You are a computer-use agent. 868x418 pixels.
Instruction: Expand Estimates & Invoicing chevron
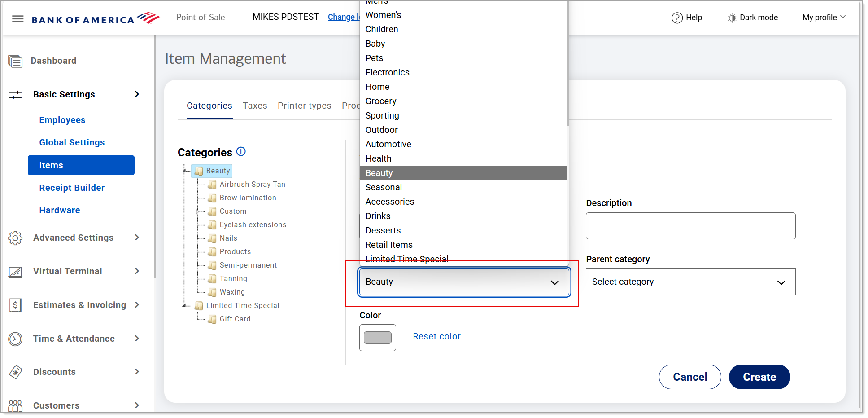pyautogui.click(x=137, y=305)
